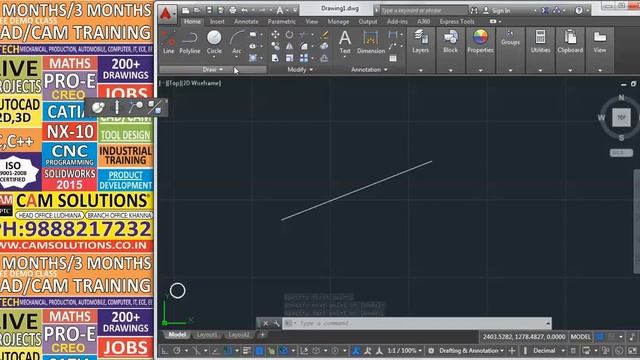Viewport: 640px width, 360px height.
Task: Open the Clipboard panel button
Action: 570,42
